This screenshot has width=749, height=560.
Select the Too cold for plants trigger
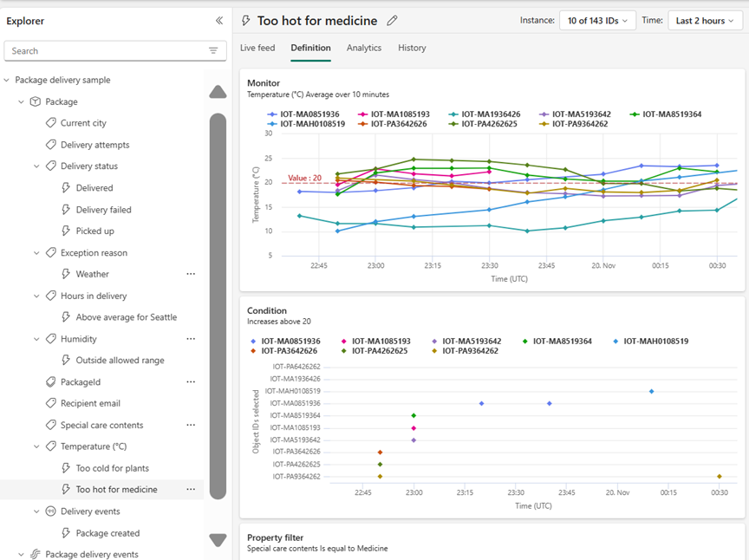(112, 468)
